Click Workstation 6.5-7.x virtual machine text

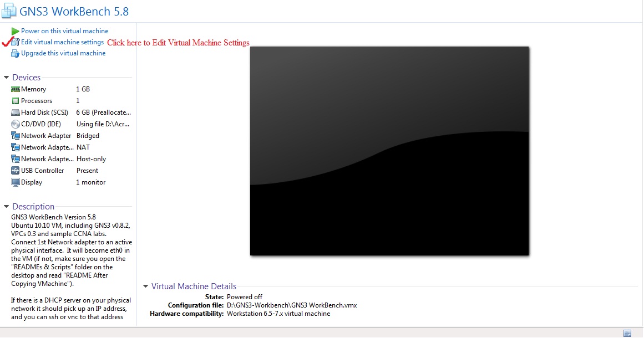(278, 314)
